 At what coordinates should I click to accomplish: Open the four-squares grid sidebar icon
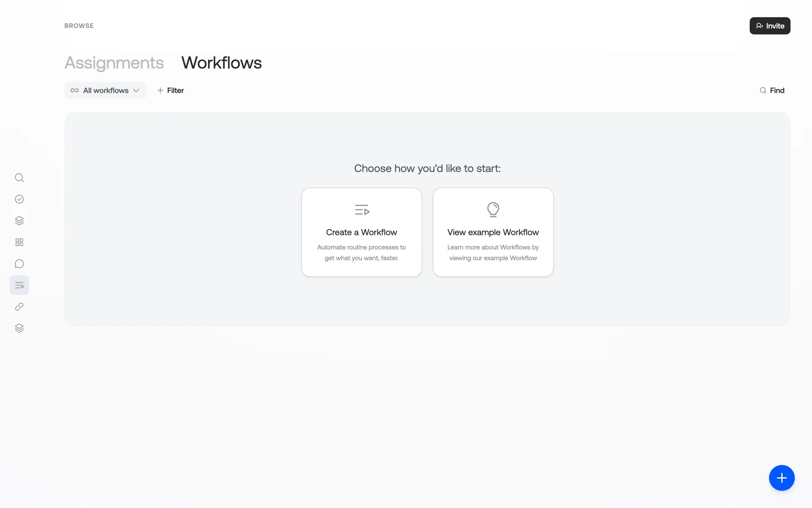click(19, 242)
